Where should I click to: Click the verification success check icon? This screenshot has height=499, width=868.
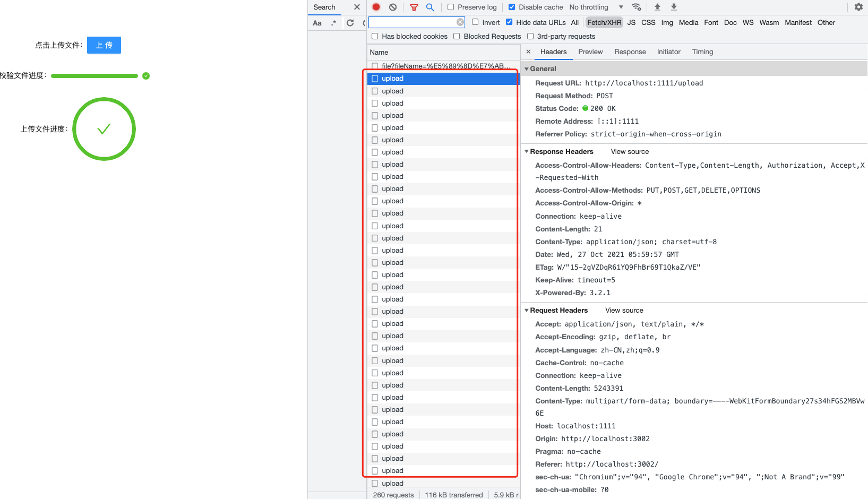pos(146,76)
